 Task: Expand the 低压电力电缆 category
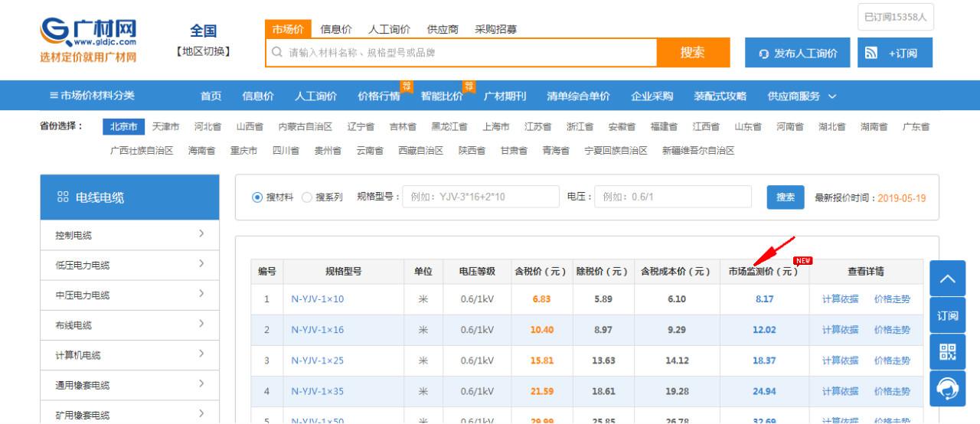129,265
